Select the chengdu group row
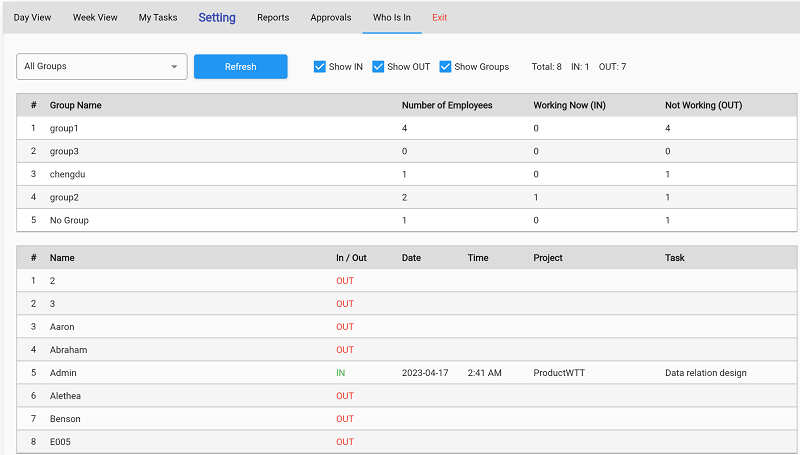The width and height of the screenshot is (800, 455). pyautogui.click(x=407, y=174)
